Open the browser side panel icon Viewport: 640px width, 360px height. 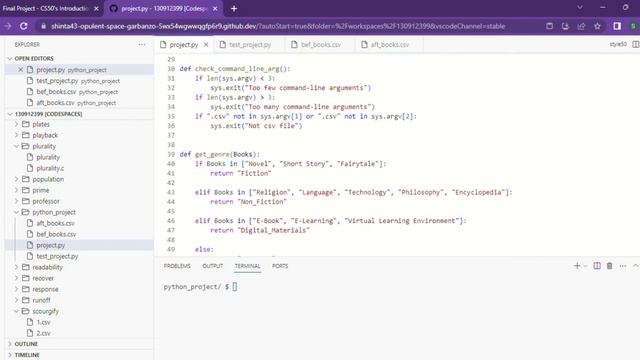617,26
